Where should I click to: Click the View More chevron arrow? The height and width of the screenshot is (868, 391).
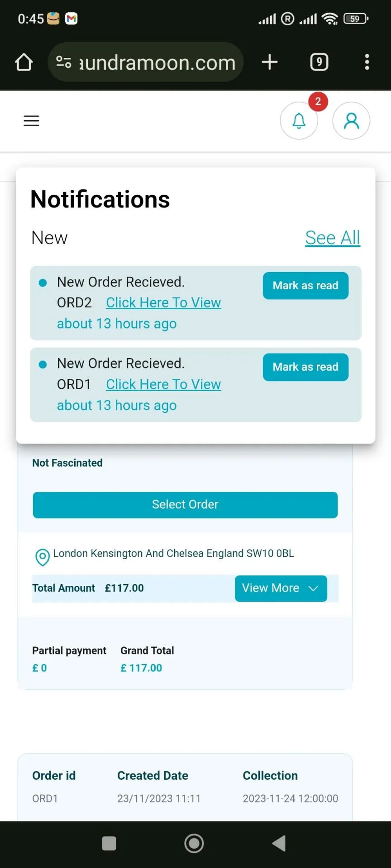pyautogui.click(x=313, y=588)
